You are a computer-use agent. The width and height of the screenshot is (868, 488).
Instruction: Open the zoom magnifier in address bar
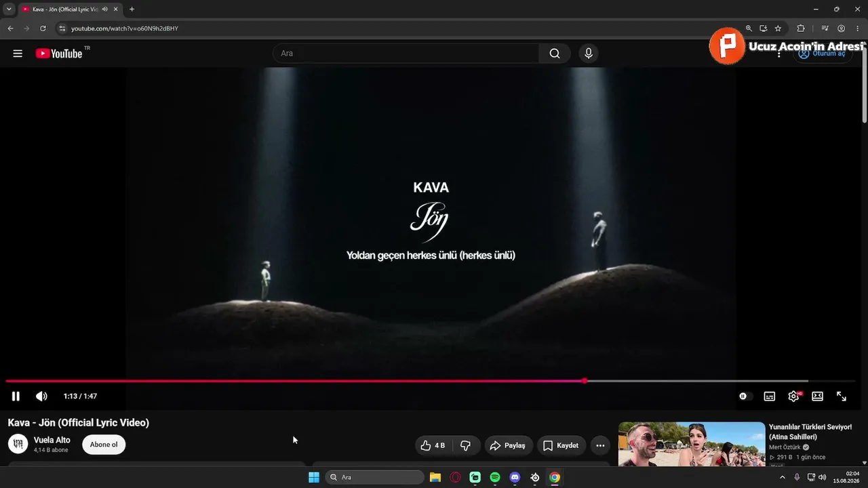[x=749, y=28]
